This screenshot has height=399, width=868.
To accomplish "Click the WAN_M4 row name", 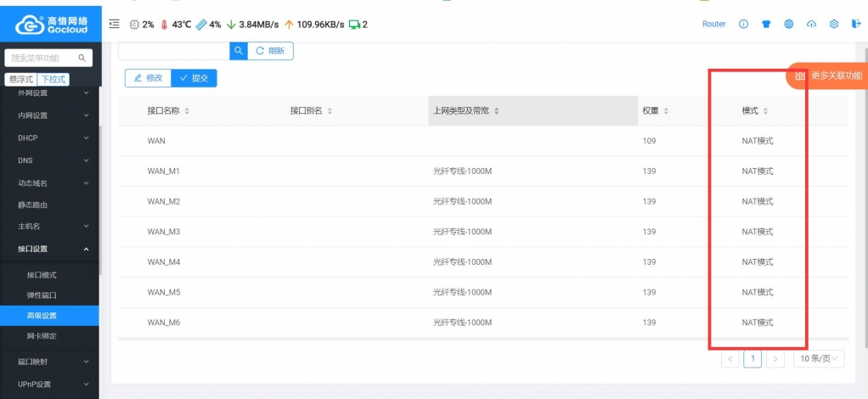I will coord(164,261).
